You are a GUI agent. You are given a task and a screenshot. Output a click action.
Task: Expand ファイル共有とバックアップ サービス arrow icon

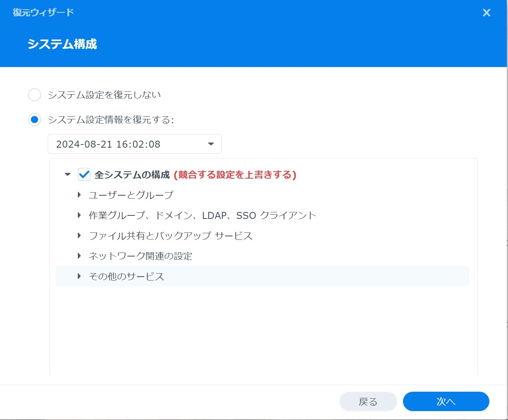click(x=79, y=236)
